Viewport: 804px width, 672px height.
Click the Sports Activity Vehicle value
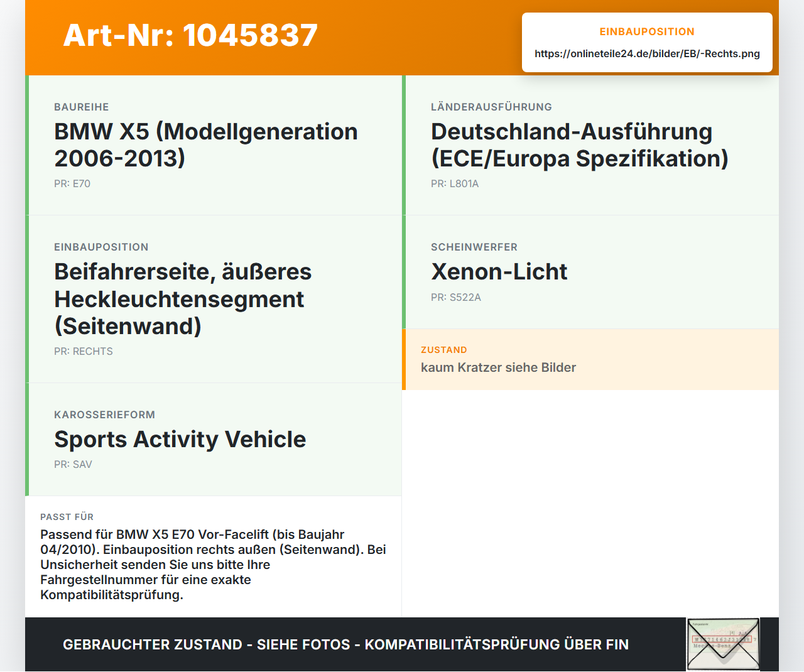tap(180, 440)
